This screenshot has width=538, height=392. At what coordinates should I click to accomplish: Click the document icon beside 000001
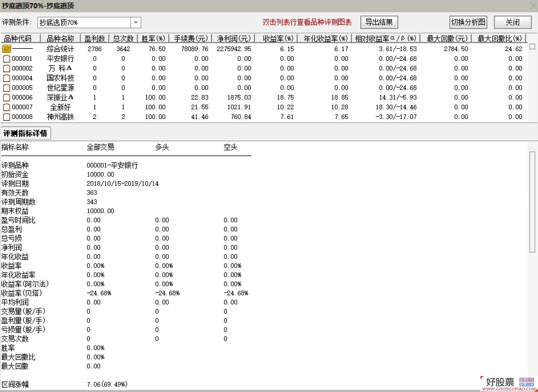7,59
